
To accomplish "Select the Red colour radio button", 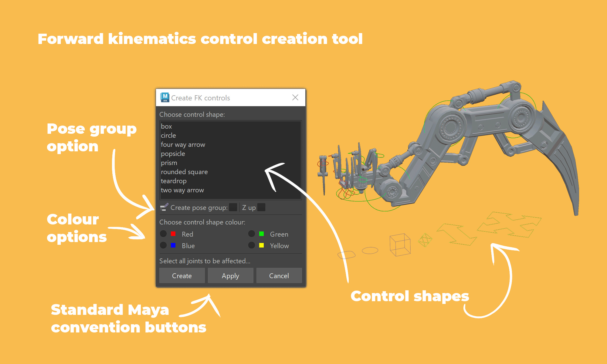I will (163, 234).
